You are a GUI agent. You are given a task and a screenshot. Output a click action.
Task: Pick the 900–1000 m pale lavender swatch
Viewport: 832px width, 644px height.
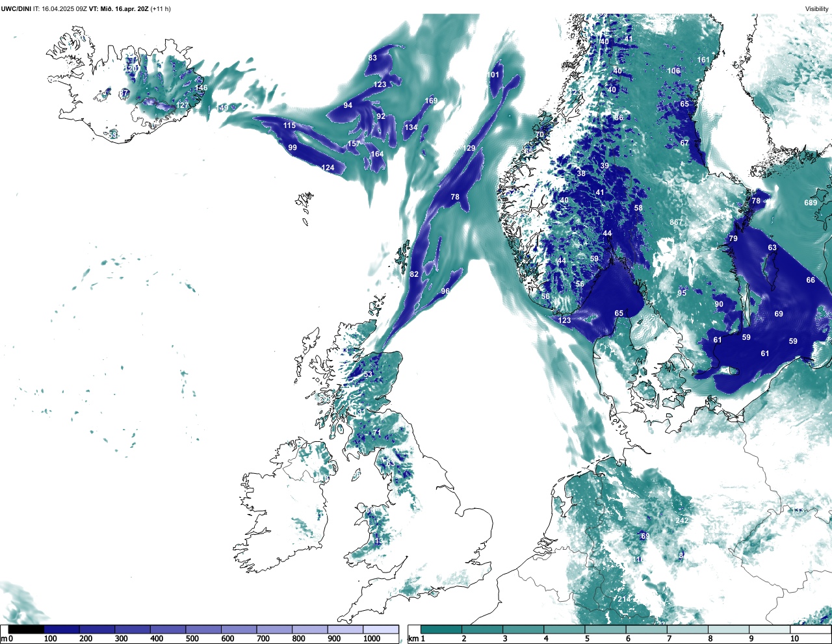click(x=345, y=629)
